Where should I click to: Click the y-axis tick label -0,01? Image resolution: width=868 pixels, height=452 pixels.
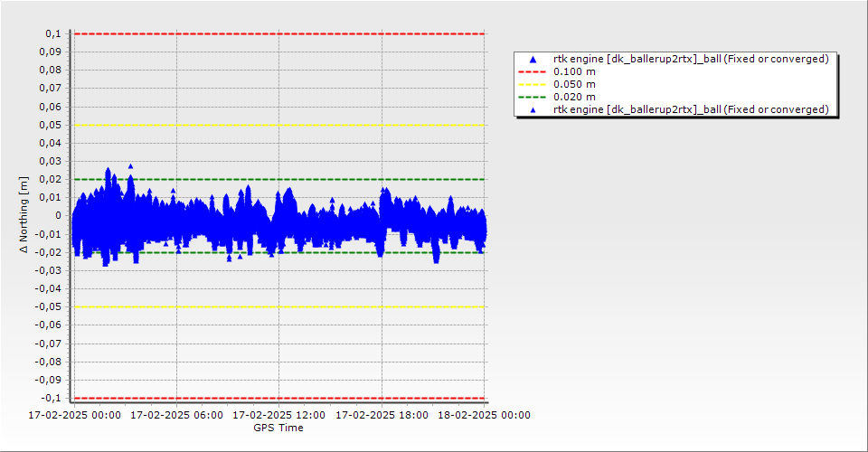(49, 234)
